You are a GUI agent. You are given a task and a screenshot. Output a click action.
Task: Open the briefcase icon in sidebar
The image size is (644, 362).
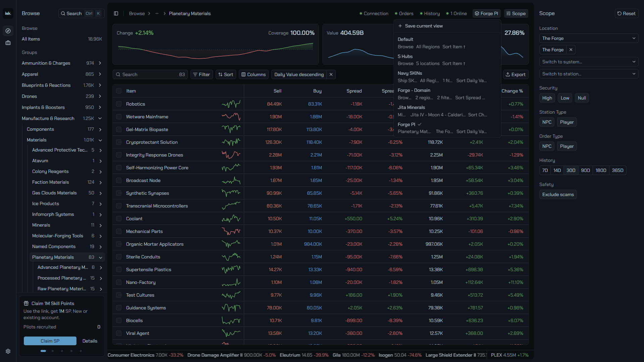pyautogui.click(x=8, y=43)
